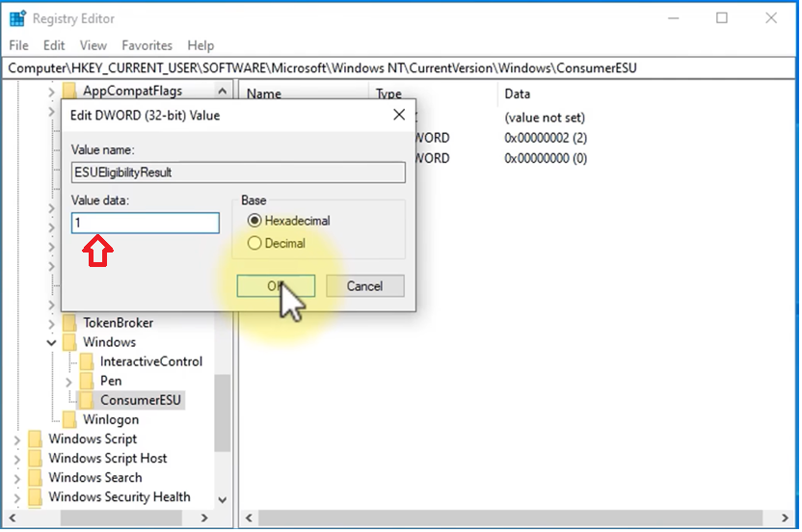
Task: Click tree pane scroll right arrow
Action: point(204,518)
